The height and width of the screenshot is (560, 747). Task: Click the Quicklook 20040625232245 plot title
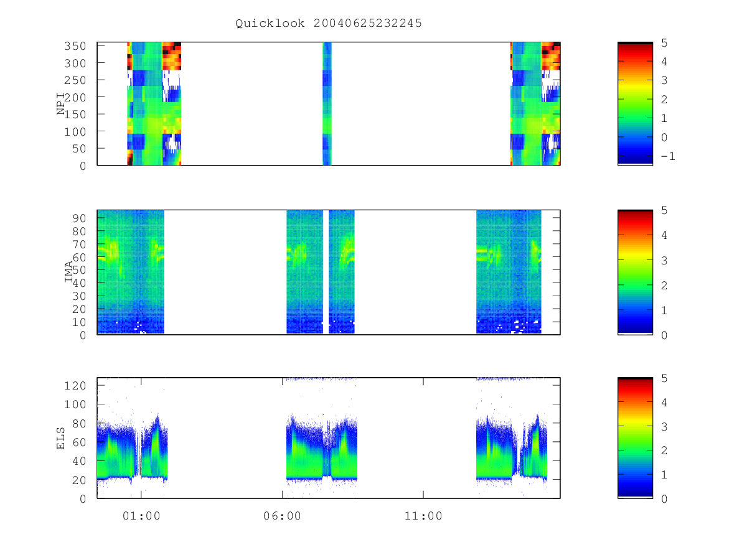click(329, 23)
